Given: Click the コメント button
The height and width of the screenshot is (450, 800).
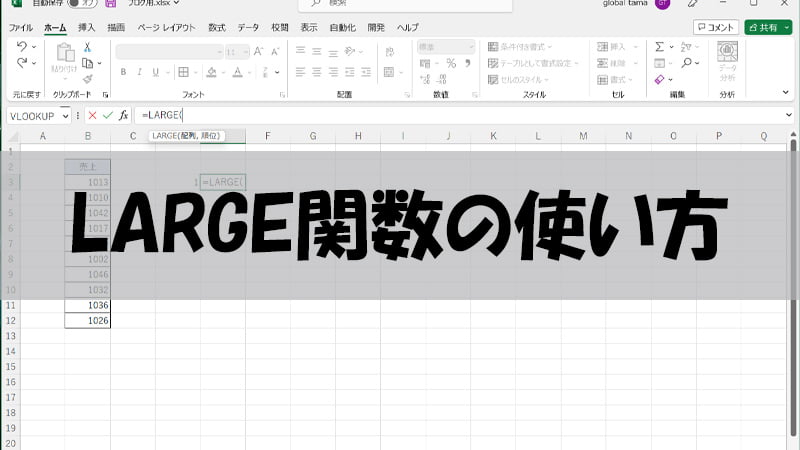Looking at the screenshot, I should (716, 27).
